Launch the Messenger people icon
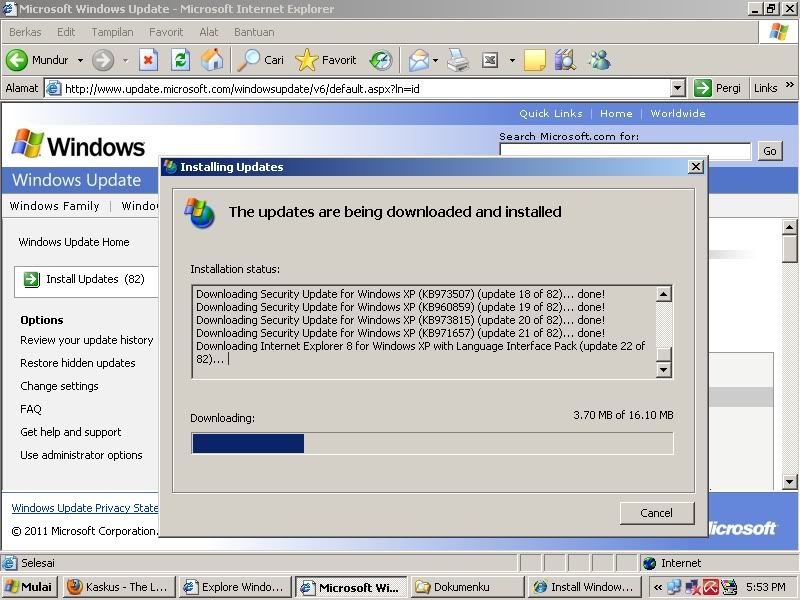The width and height of the screenshot is (800, 600). [599, 60]
